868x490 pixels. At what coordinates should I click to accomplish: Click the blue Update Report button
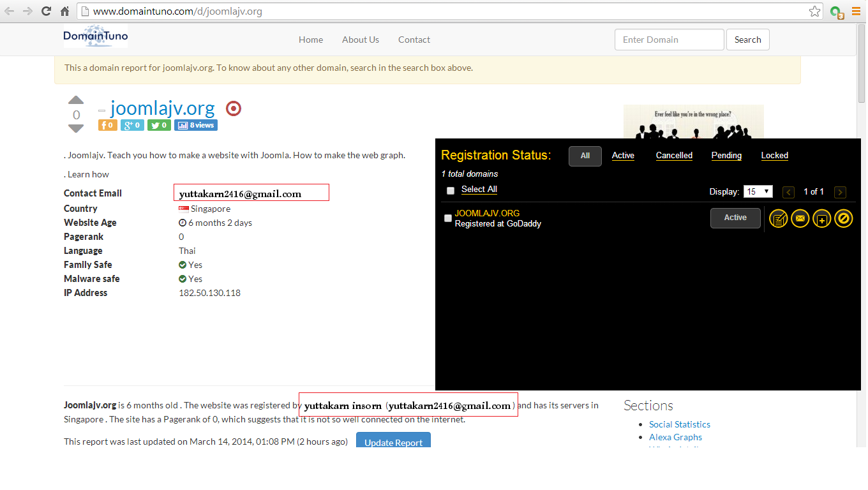pyautogui.click(x=393, y=440)
